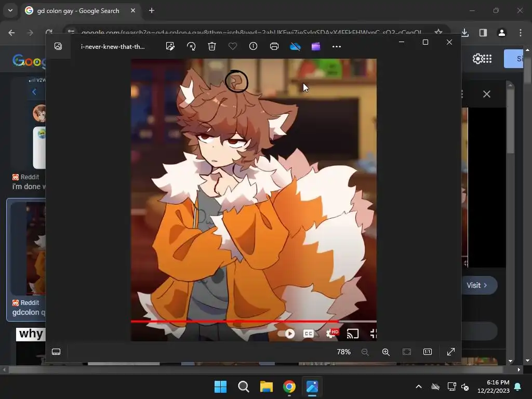The image size is (532, 399).
Task: Close the Google Search tab
Action: point(133,10)
